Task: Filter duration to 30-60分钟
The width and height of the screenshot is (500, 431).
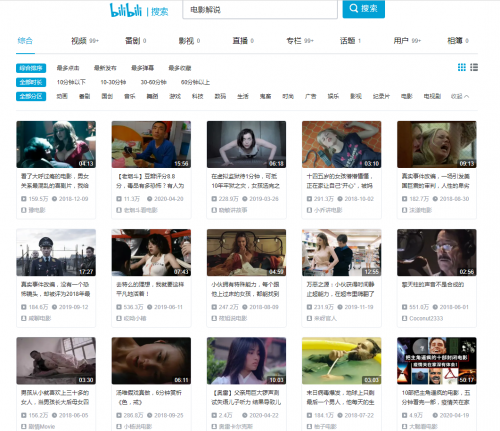Action: [x=153, y=82]
